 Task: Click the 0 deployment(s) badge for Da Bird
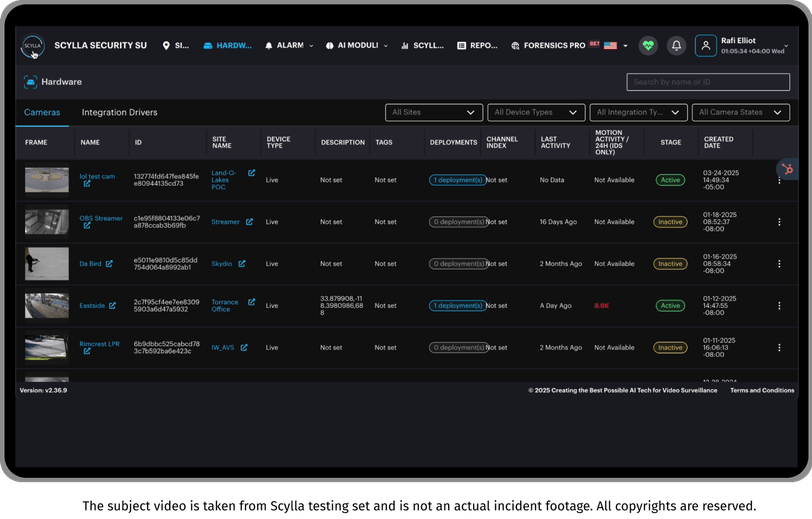(459, 264)
